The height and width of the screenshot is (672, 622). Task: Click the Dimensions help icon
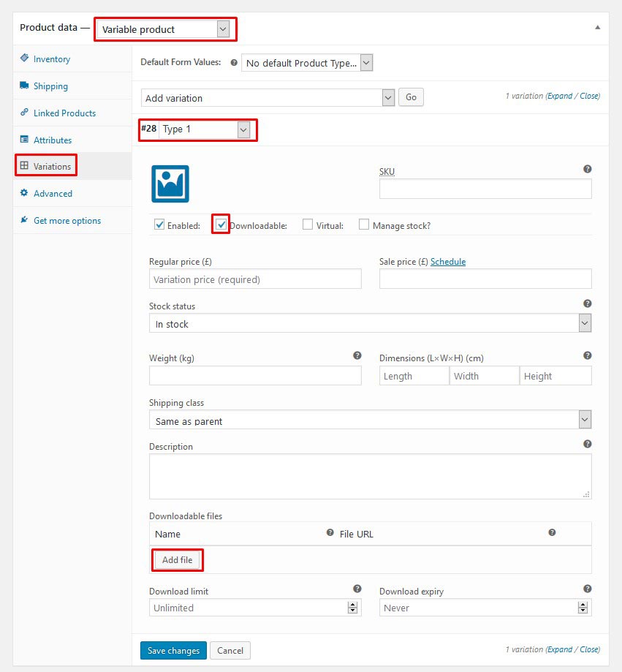click(x=587, y=355)
